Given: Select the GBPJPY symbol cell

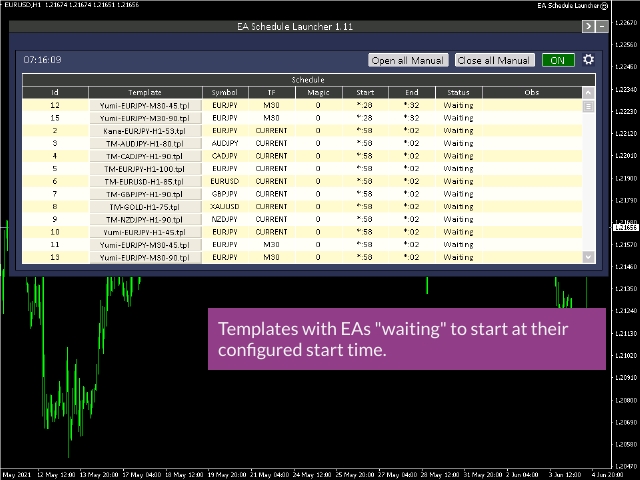Looking at the screenshot, I should (225, 194).
